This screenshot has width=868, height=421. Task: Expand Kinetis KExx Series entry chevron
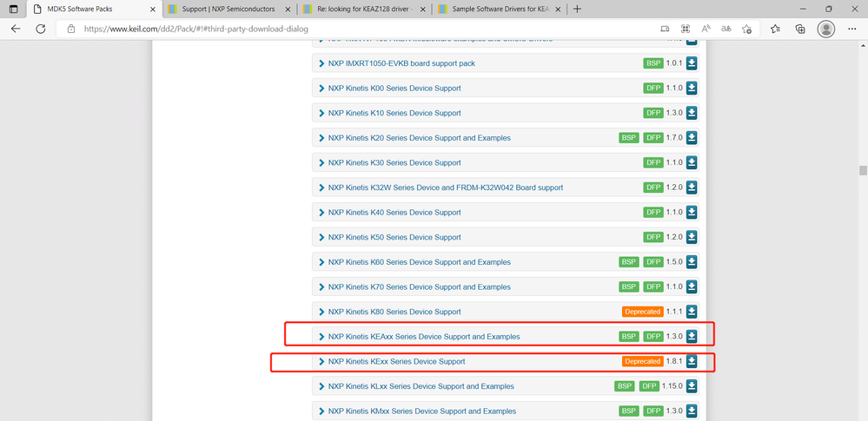[x=321, y=362]
